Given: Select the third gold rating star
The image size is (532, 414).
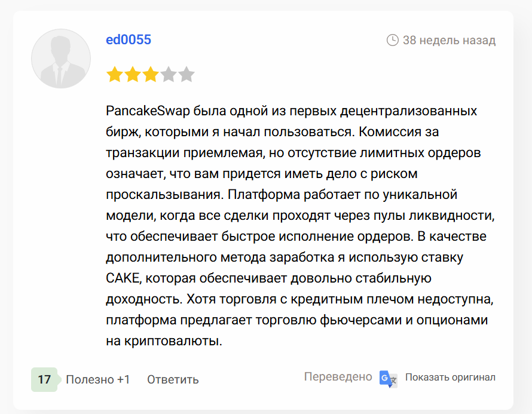Looking at the screenshot, I should [151, 75].
